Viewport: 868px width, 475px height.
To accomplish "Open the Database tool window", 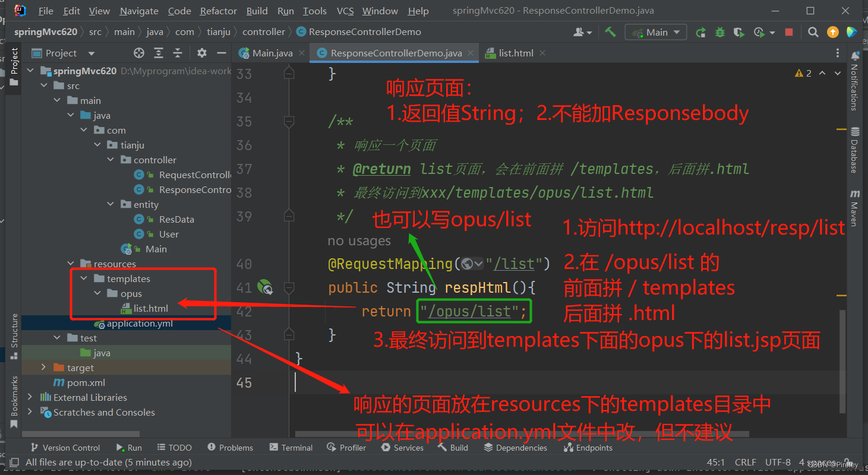I will pyautogui.click(x=855, y=149).
